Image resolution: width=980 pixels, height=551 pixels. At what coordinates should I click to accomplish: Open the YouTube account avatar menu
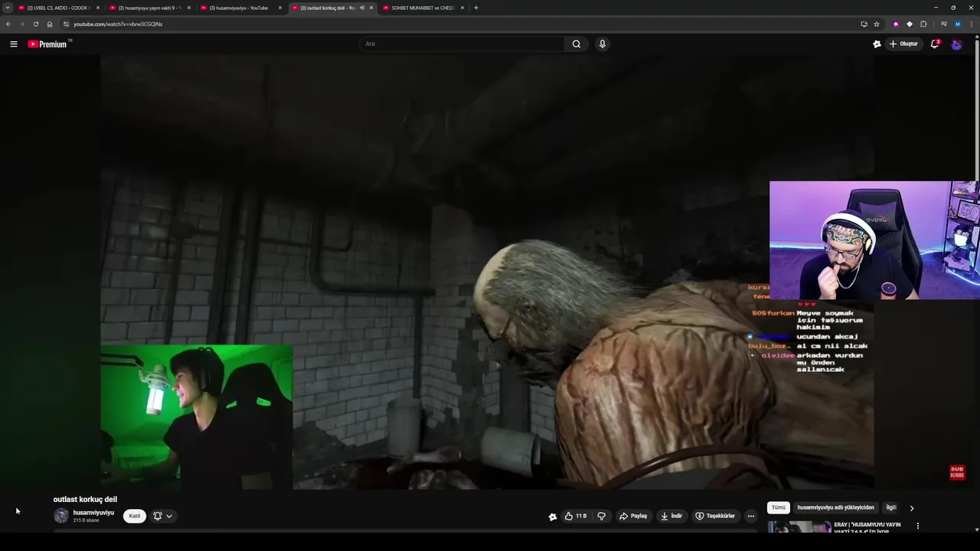tap(956, 44)
